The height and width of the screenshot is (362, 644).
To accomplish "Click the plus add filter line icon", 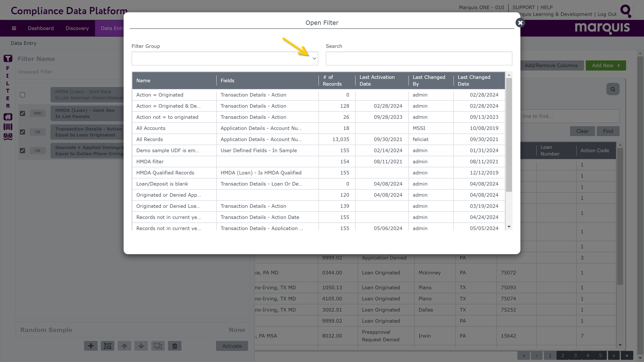I will [x=91, y=346].
